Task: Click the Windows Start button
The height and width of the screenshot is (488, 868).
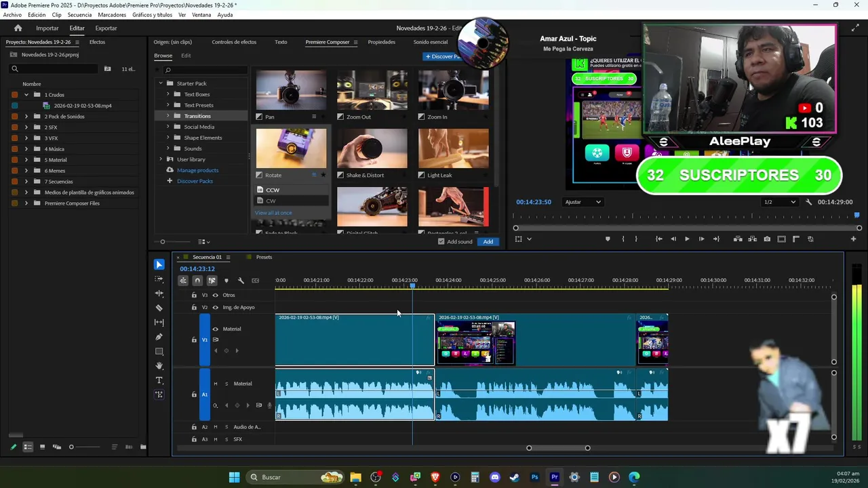Action: 234,477
